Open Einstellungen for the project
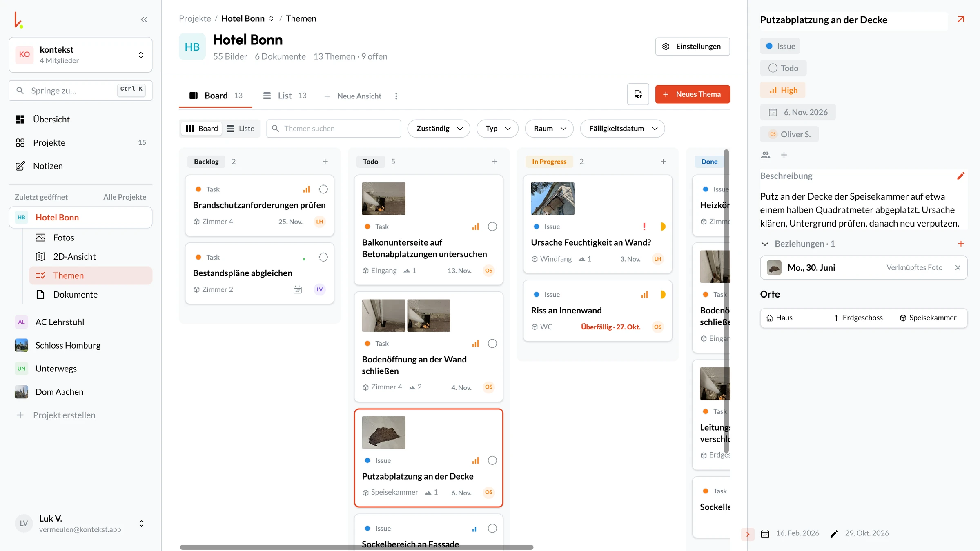This screenshot has height=551, width=980. pos(693,47)
